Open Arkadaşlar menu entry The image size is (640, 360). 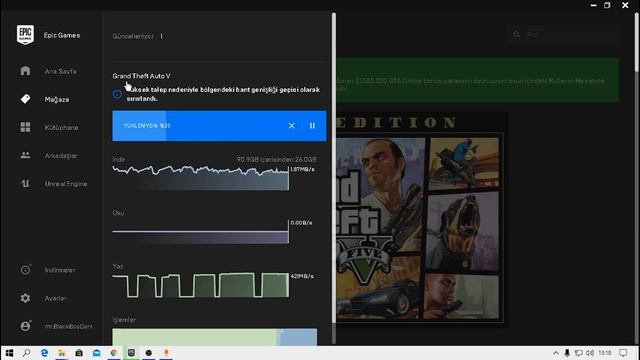tap(61, 156)
